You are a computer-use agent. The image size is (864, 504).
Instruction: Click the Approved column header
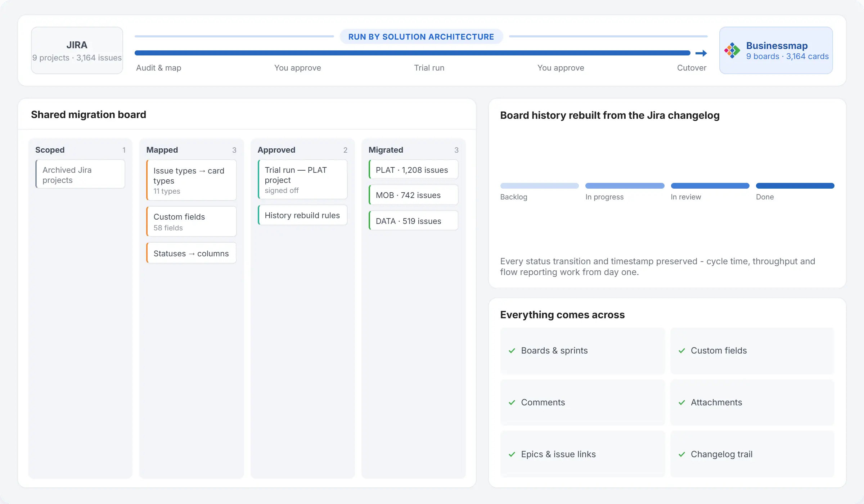click(x=276, y=150)
